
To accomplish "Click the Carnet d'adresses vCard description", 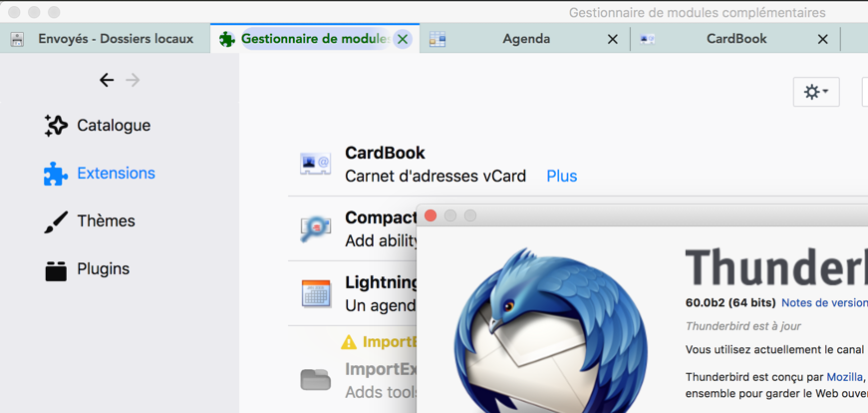I will (x=435, y=177).
